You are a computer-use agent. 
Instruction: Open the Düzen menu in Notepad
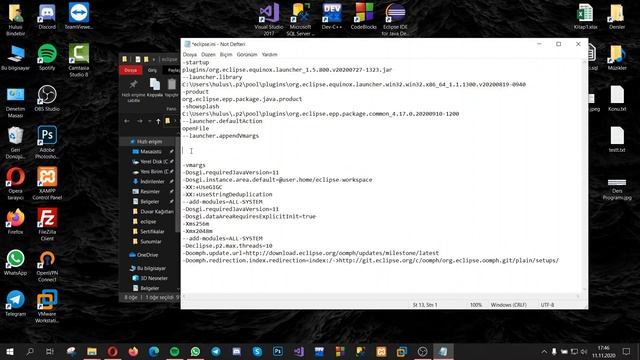pyautogui.click(x=208, y=54)
